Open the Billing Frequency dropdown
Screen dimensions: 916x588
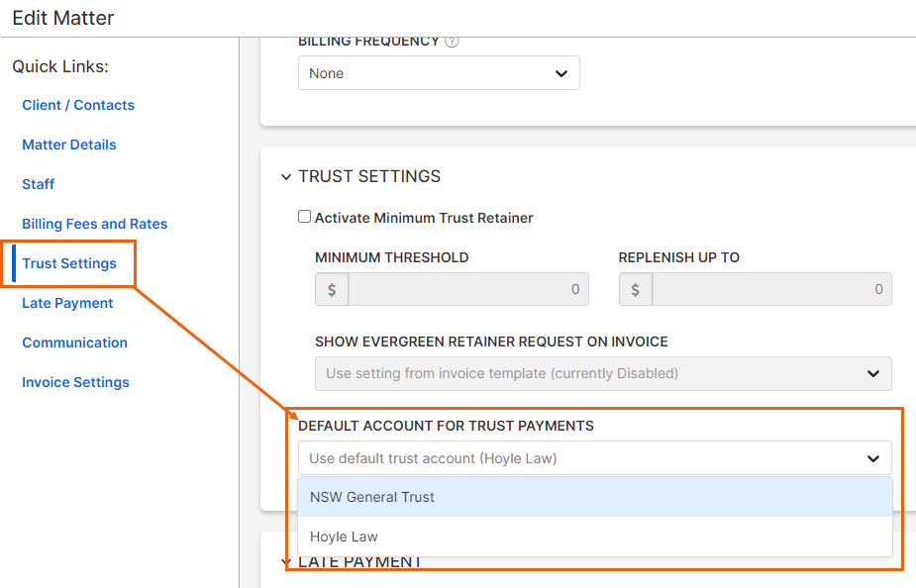pos(439,73)
